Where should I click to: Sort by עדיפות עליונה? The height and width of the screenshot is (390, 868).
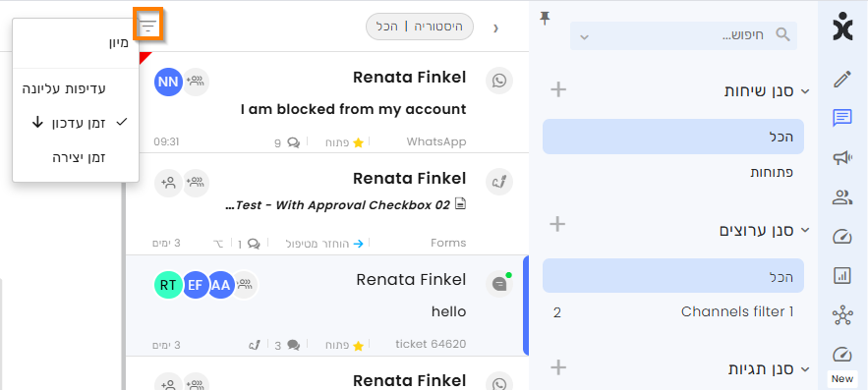pos(64,88)
